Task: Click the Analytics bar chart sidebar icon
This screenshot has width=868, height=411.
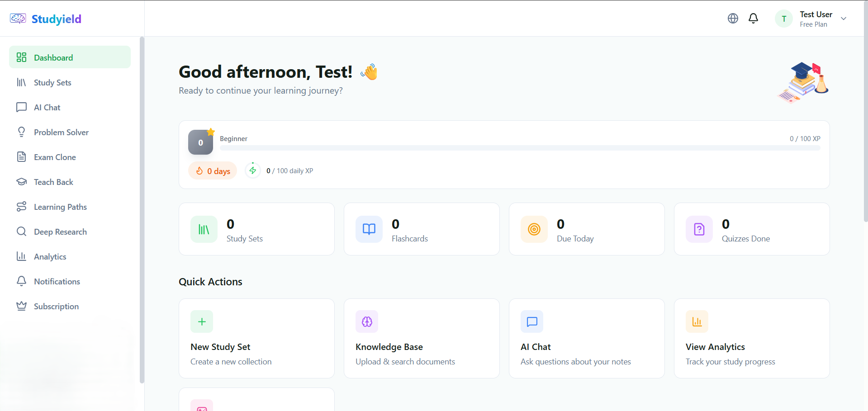Action: pos(22,256)
